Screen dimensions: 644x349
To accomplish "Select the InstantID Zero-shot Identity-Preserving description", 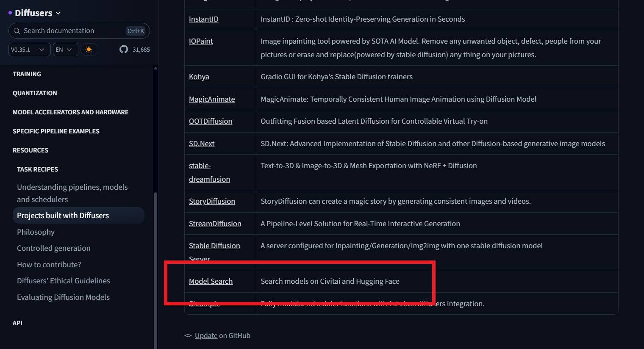I will point(363,19).
